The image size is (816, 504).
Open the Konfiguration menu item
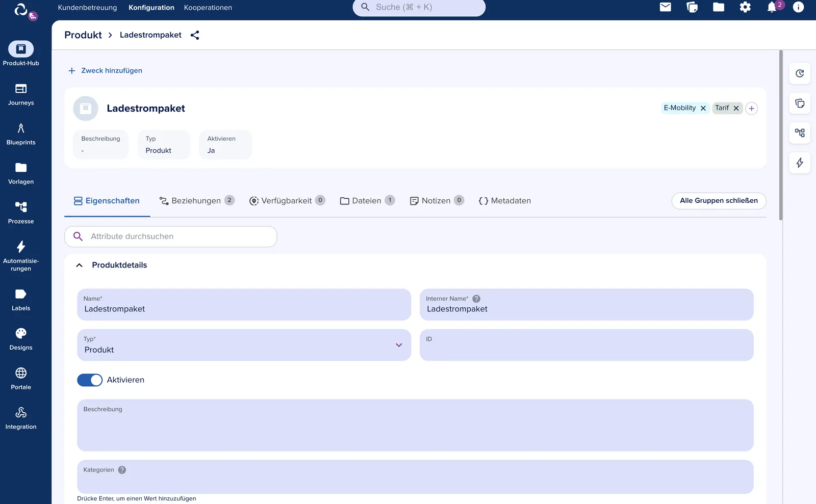(x=151, y=8)
